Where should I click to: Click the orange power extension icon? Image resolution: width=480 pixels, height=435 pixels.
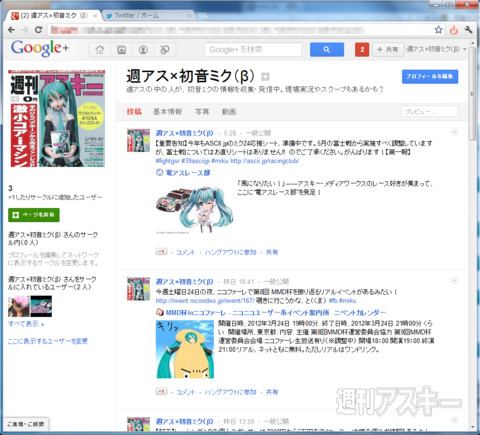(x=454, y=30)
